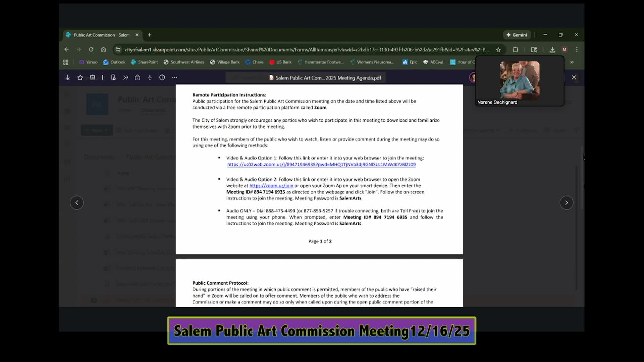
Task: Delete the open document via trash icon
Action: [x=93, y=77]
